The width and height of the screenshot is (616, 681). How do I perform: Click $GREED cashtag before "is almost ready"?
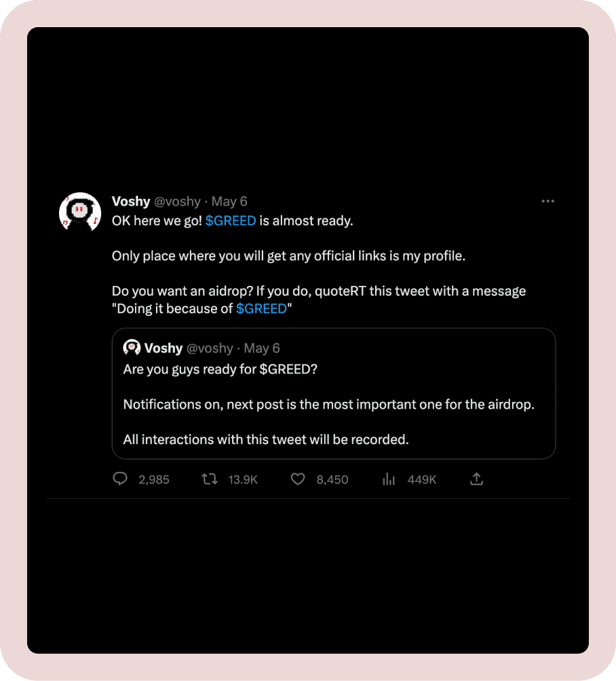[231, 221]
